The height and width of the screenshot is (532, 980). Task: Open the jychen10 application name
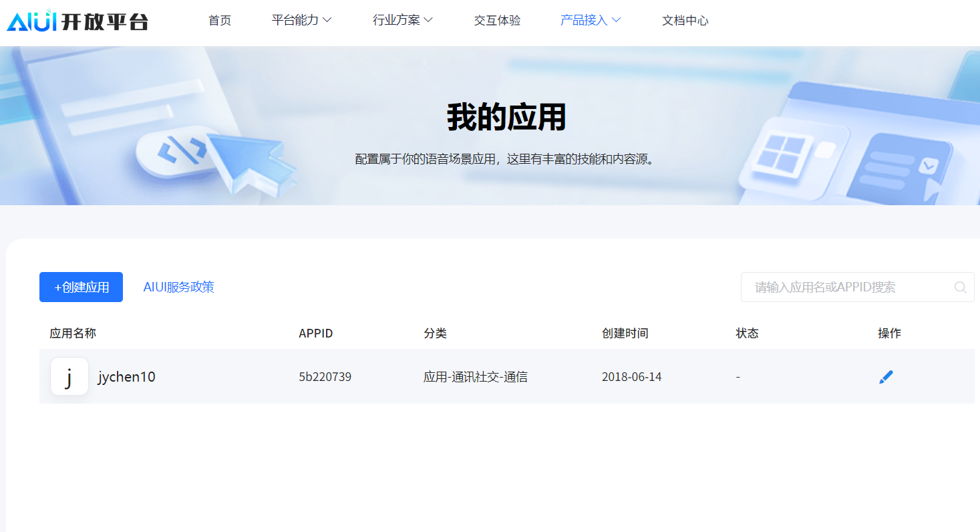[126, 377]
